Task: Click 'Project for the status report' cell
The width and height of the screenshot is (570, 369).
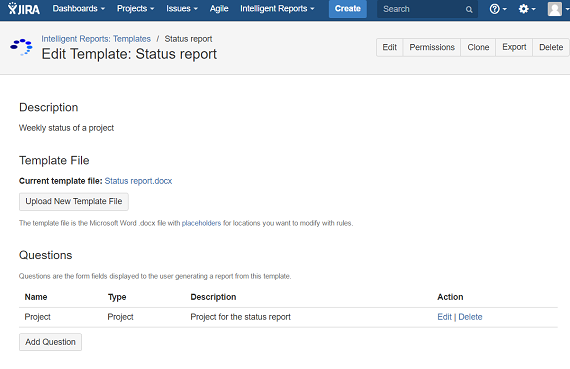Action: click(241, 317)
